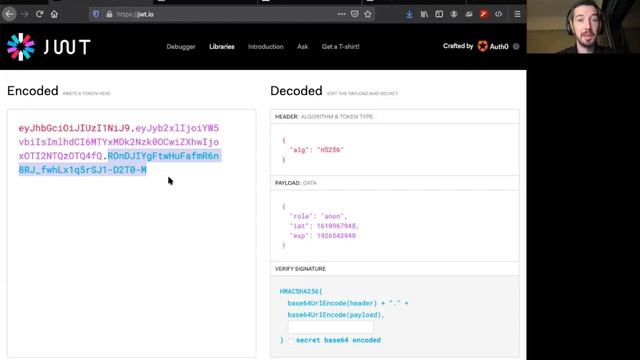The height and width of the screenshot is (360, 640).
Task: Toggle the browser sidebar icon
Action: 439,14
